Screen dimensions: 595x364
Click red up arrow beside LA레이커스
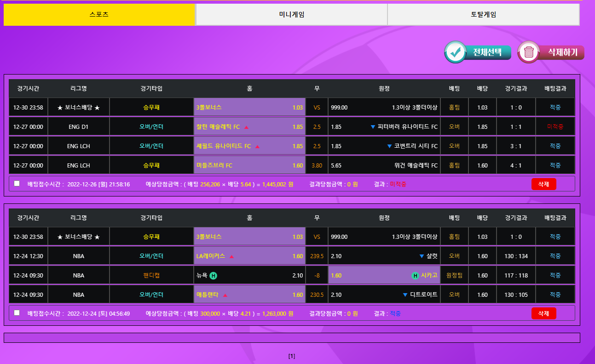(x=231, y=256)
